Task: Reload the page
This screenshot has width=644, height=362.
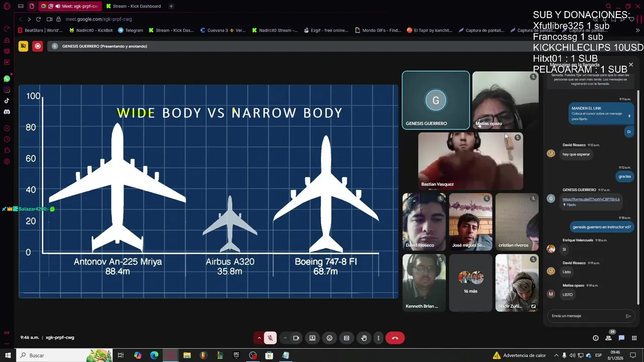Action: [38, 19]
